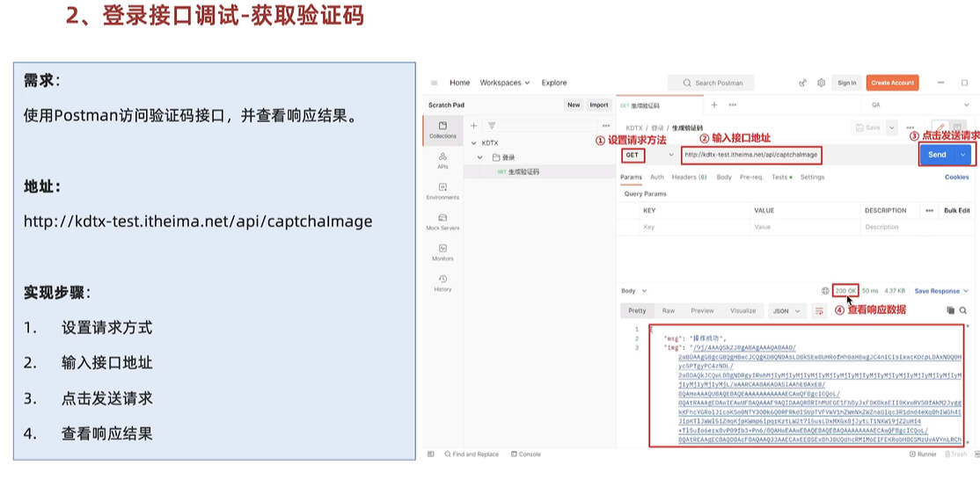Open the Save Response dropdown
980x480 pixels.
[941, 291]
